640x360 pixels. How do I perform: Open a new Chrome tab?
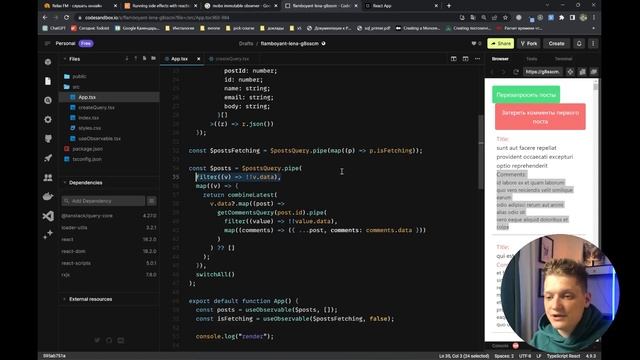449,6
